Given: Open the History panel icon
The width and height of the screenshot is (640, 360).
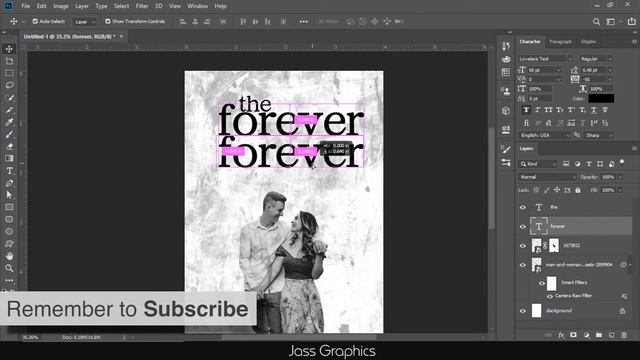Looking at the screenshot, I should 506,46.
